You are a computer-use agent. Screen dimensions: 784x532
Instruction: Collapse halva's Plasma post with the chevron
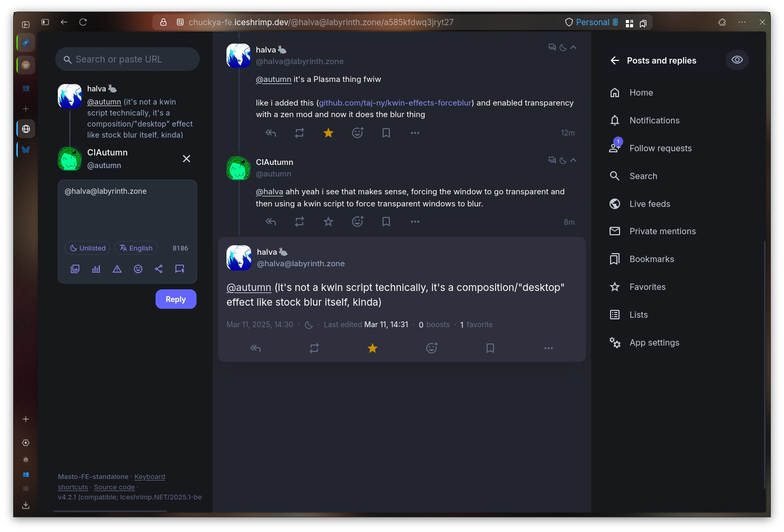point(573,47)
